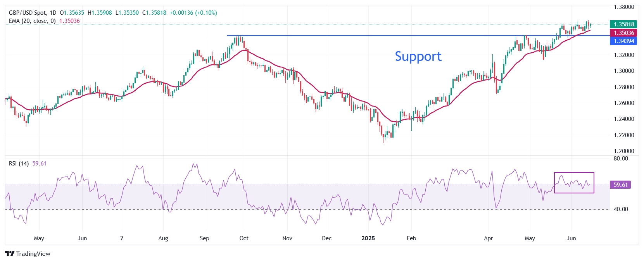Click the 1.20000 price axis label
Image resolution: width=644 pixels, height=262 pixels.
coord(624,151)
